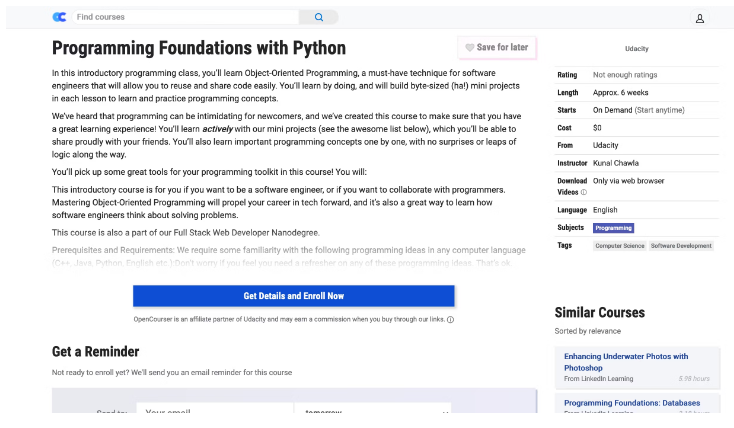Open the user account icon
Screen dimensions: 734x428
point(699,18)
